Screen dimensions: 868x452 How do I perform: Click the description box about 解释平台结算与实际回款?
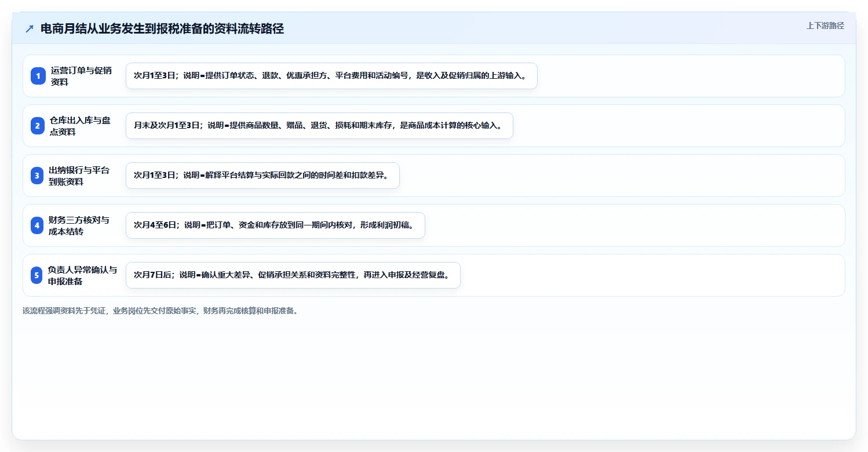coord(262,176)
